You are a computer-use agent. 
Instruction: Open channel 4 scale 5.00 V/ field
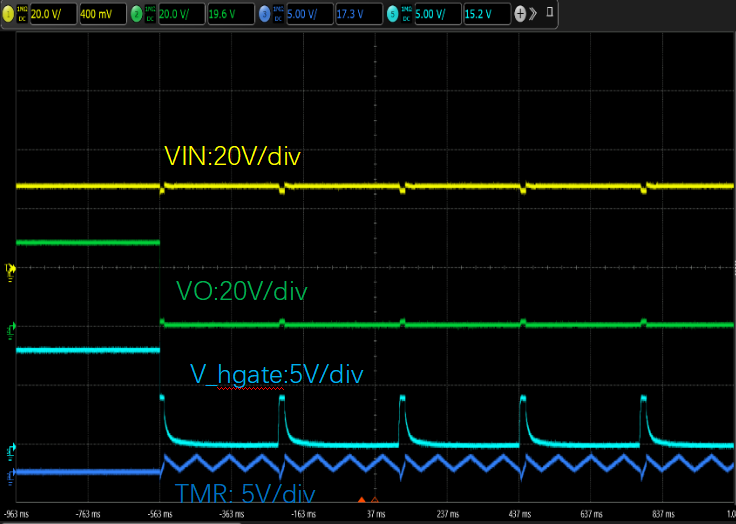tap(435, 15)
